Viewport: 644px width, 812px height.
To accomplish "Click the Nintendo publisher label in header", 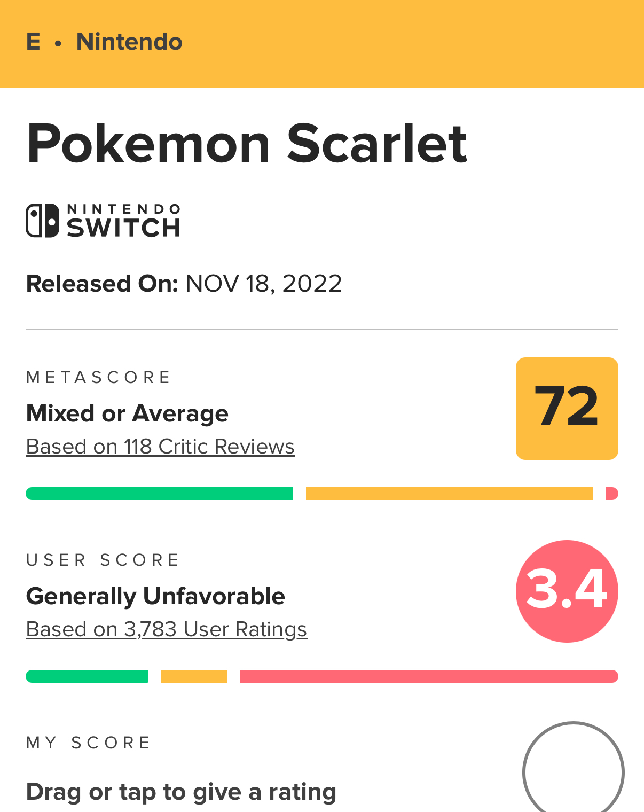I will click(x=129, y=42).
